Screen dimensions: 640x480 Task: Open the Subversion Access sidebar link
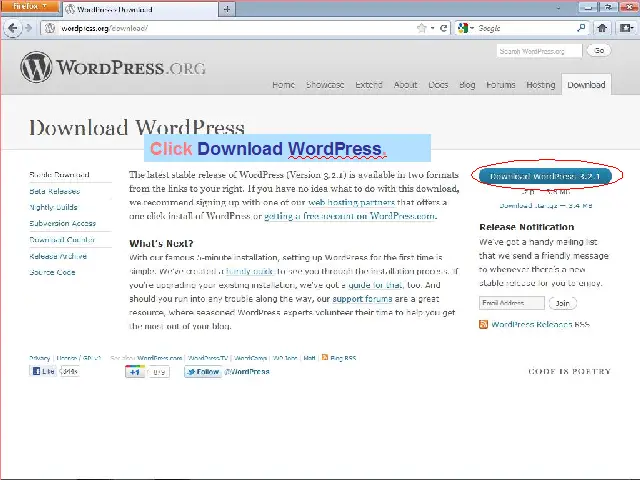[62, 223]
